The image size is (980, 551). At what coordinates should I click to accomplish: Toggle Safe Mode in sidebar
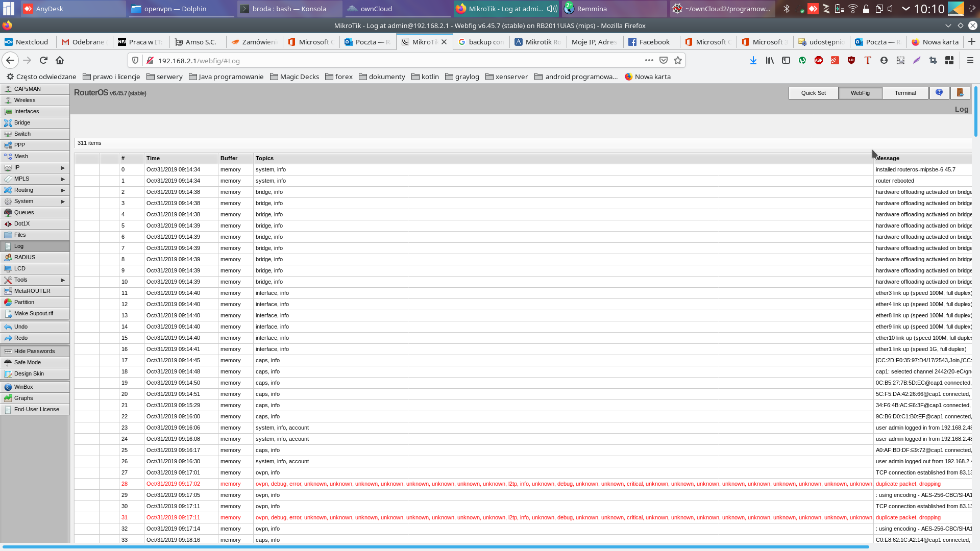pyautogui.click(x=28, y=363)
